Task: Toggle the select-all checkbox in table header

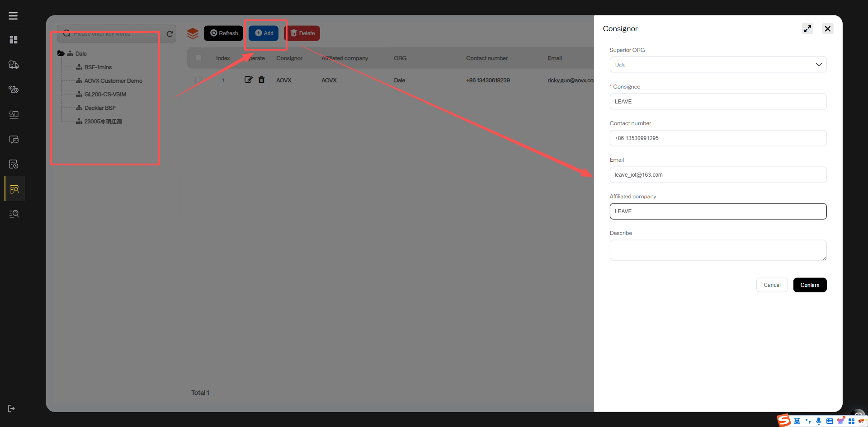Action: click(198, 58)
